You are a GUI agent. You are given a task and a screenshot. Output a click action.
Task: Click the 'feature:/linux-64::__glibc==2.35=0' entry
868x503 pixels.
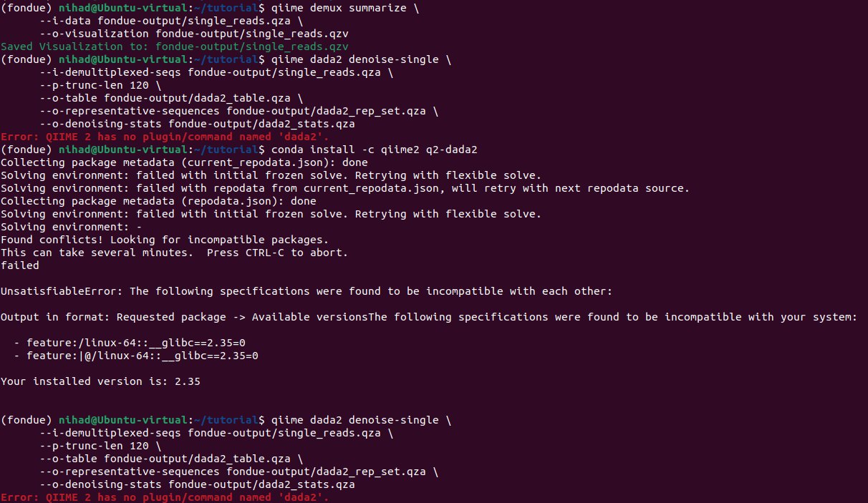coord(136,343)
